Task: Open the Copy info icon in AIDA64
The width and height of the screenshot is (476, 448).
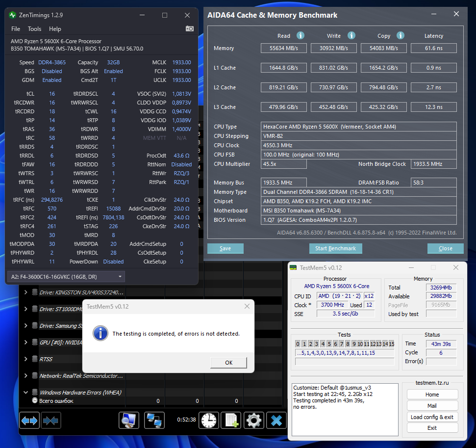Action: [x=401, y=35]
